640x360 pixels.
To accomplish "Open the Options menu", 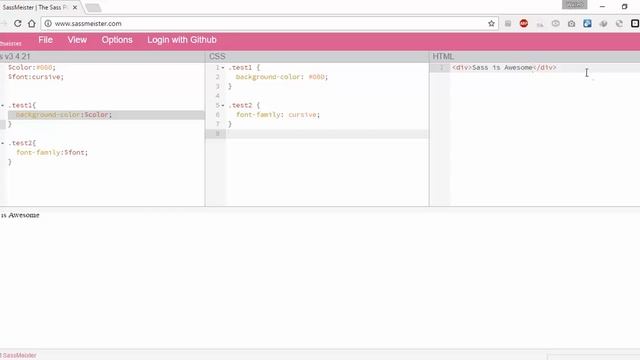I will 117,40.
